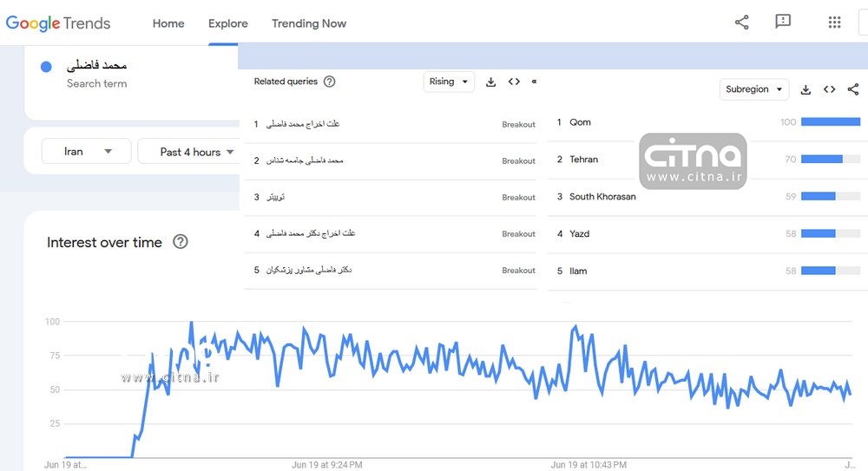Embed the related queries widget
868x471 pixels.
(514, 82)
